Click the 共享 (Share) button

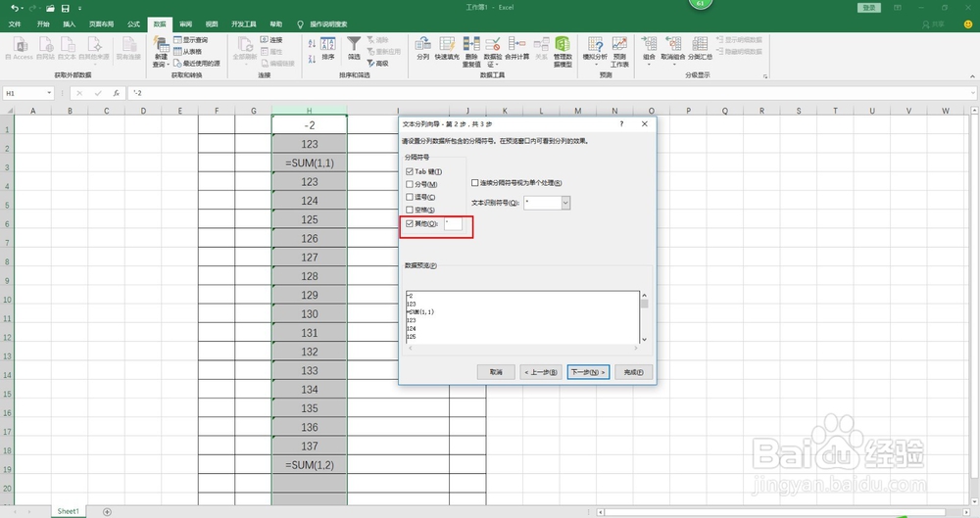click(934, 24)
